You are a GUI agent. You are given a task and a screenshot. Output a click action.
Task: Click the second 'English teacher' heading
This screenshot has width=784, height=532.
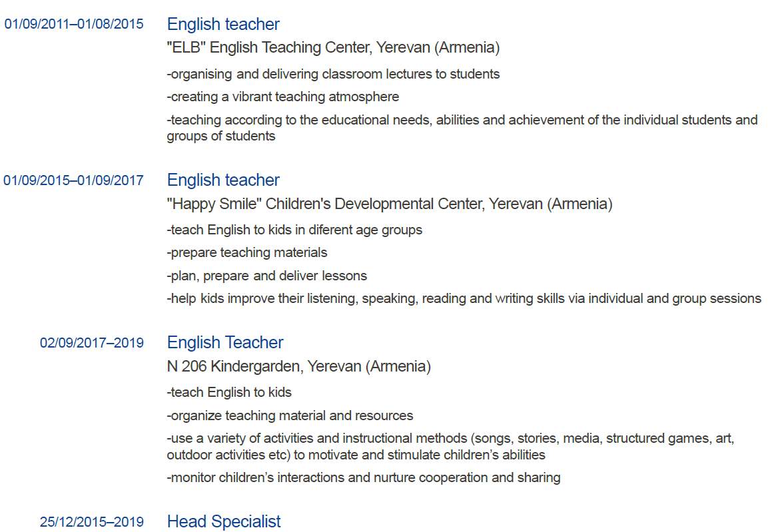point(223,180)
